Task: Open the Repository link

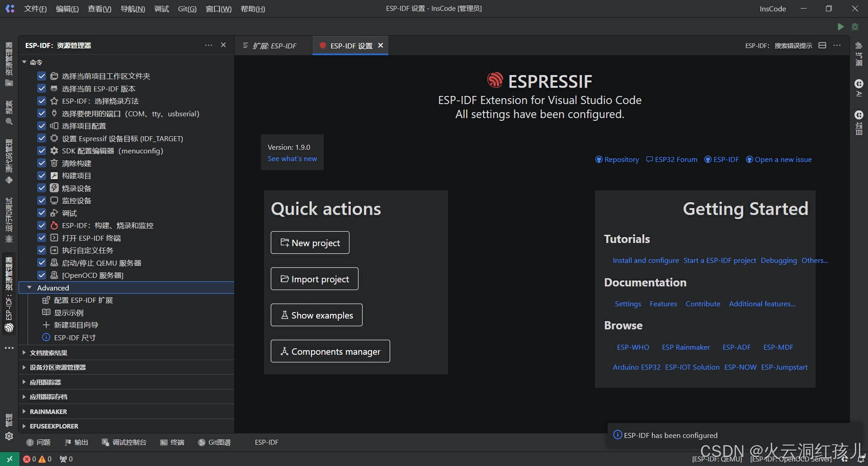Action: [x=617, y=159]
